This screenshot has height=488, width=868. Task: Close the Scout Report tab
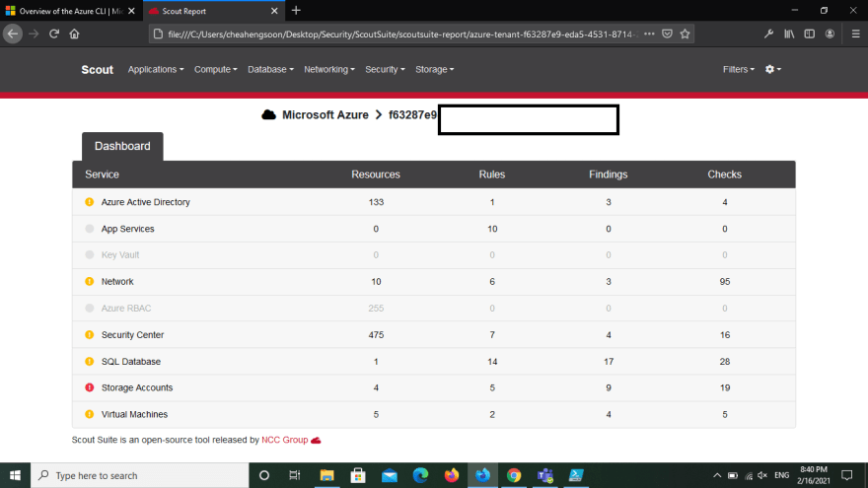[x=274, y=11]
